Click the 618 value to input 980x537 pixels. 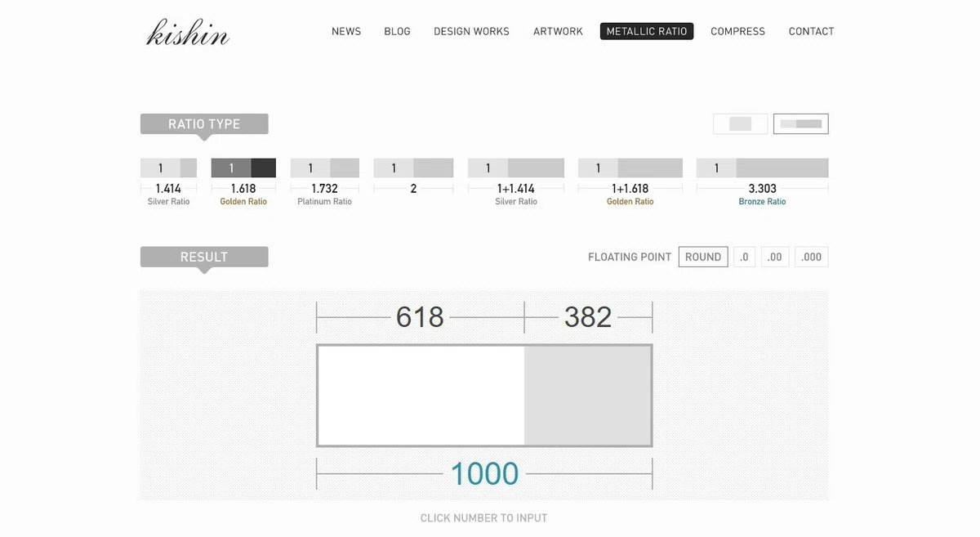[x=420, y=317]
